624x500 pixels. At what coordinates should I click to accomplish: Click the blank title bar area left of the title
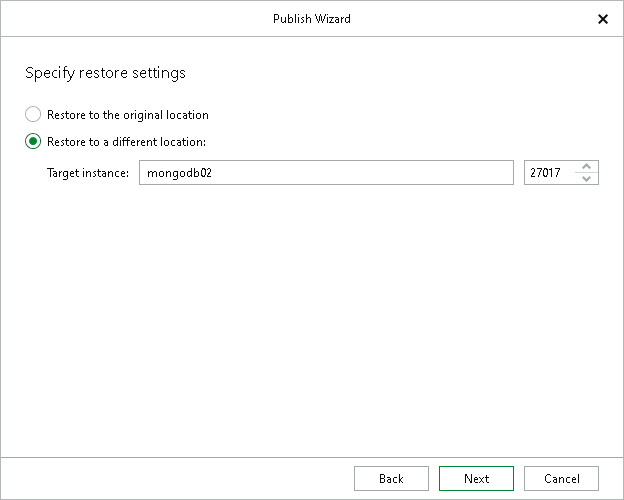120,19
